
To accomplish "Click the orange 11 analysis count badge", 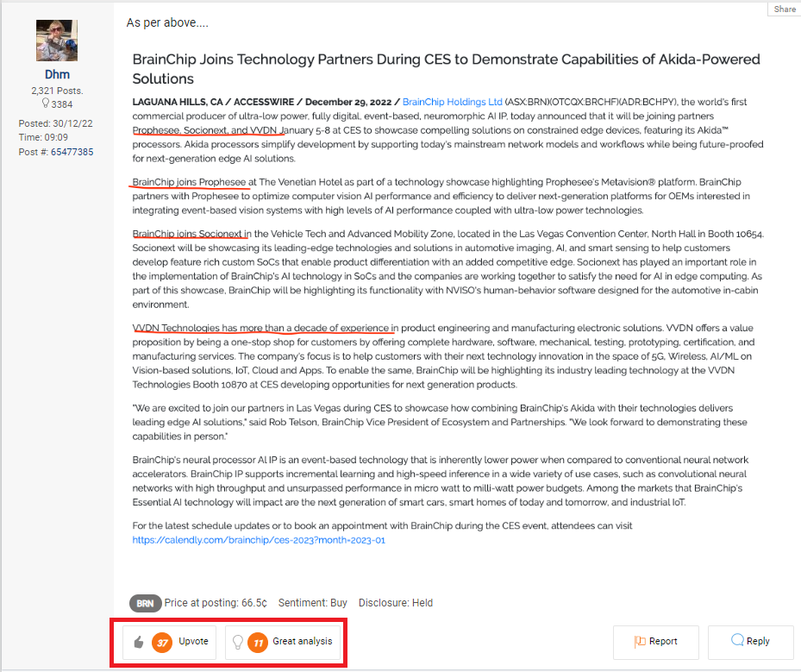I will point(258,642).
